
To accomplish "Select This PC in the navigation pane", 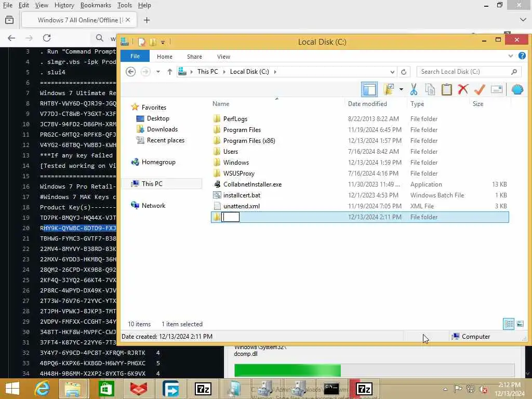I will pyautogui.click(x=152, y=183).
